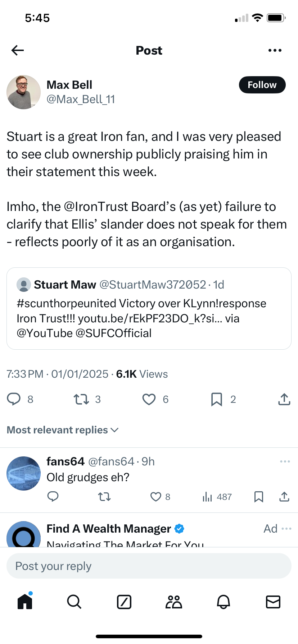The height and width of the screenshot is (644, 298).
Task: Share the main post
Action: 284,399
